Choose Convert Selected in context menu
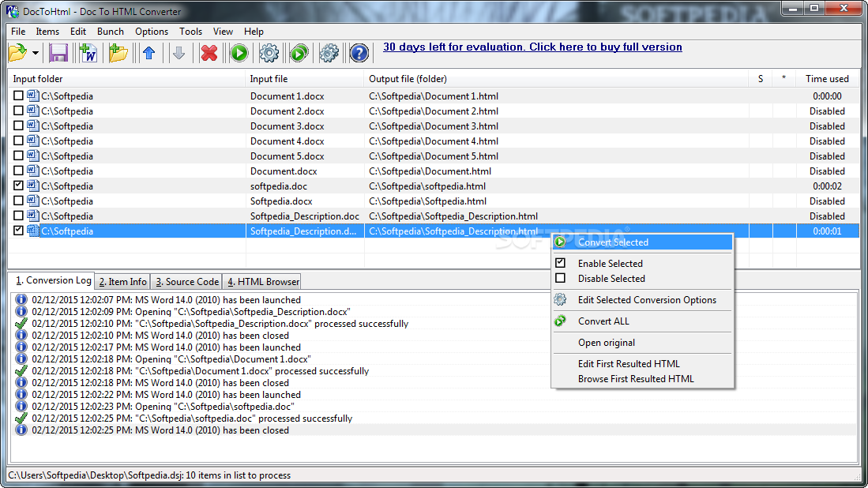 point(642,242)
